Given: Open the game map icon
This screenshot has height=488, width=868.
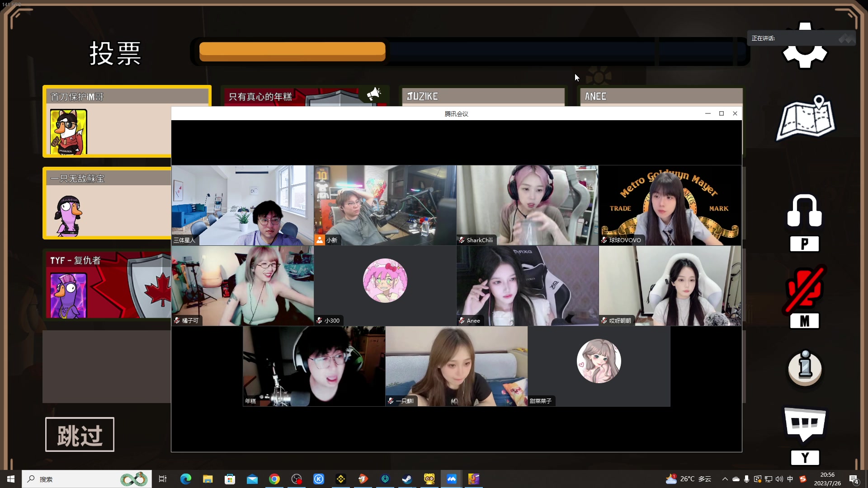Looking at the screenshot, I should 806,118.
